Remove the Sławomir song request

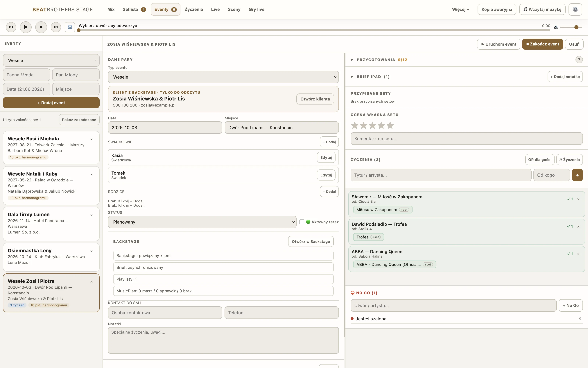[x=578, y=199]
